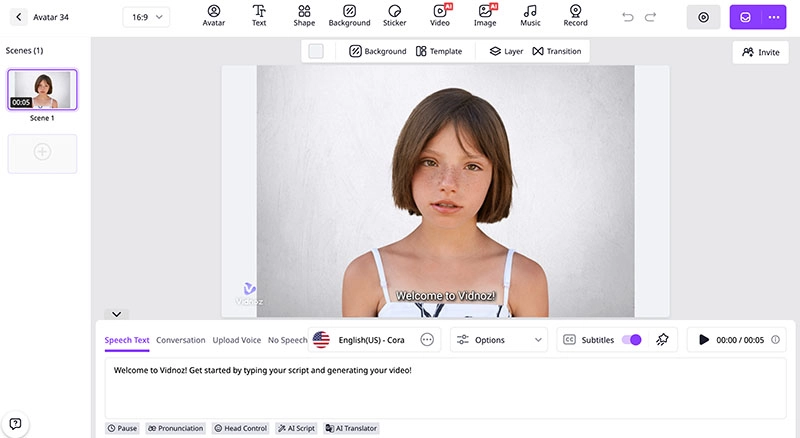Switch to the Upload Voice tab
This screenshot has height=438, width=800.
click(x=237, y=340)
